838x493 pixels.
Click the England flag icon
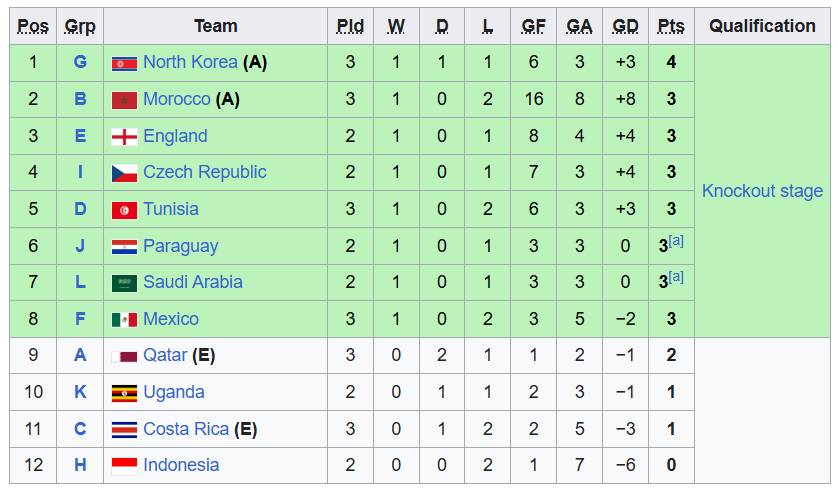pyautogui.click(x=123, y=137)
